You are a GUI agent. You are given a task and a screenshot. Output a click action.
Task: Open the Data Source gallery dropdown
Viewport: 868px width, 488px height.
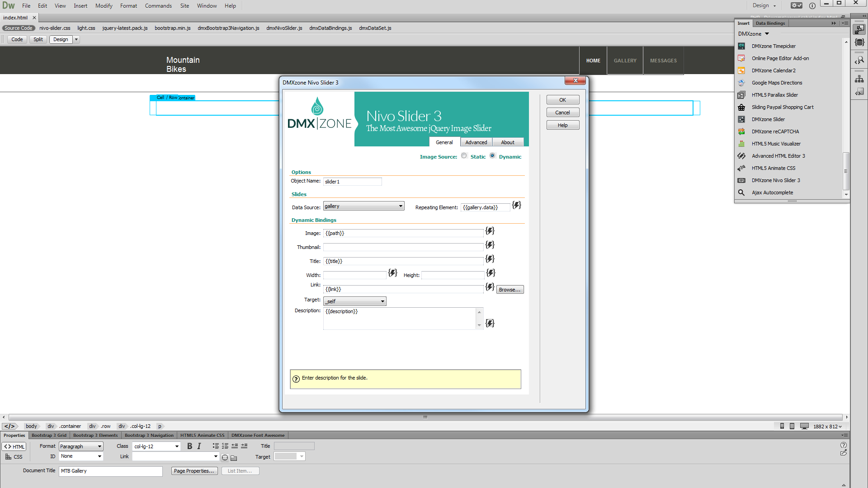pos(363,206)
